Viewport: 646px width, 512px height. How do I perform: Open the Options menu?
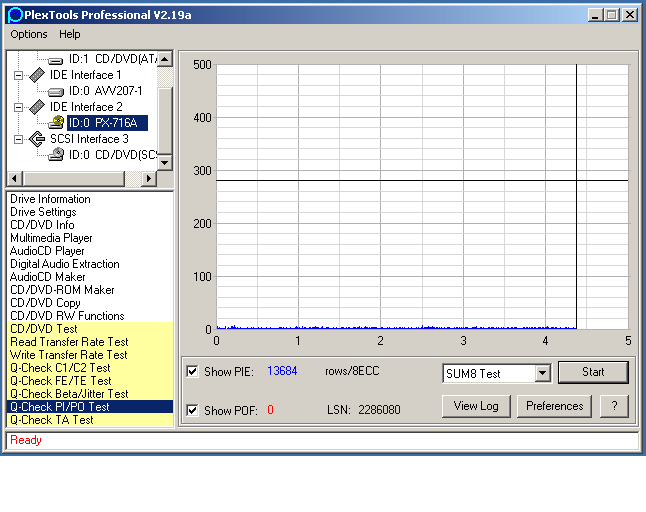coord(29,34)
